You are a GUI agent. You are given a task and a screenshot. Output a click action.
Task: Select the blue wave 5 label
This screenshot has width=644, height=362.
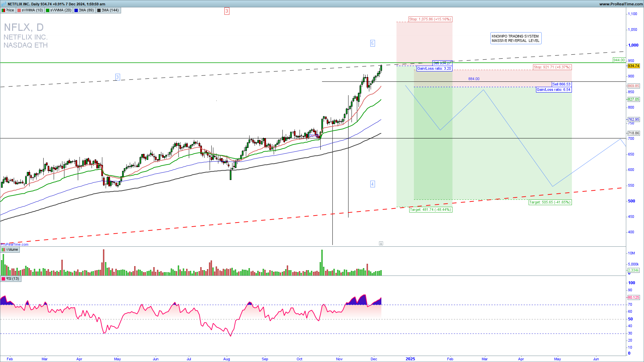coord(372,43)
